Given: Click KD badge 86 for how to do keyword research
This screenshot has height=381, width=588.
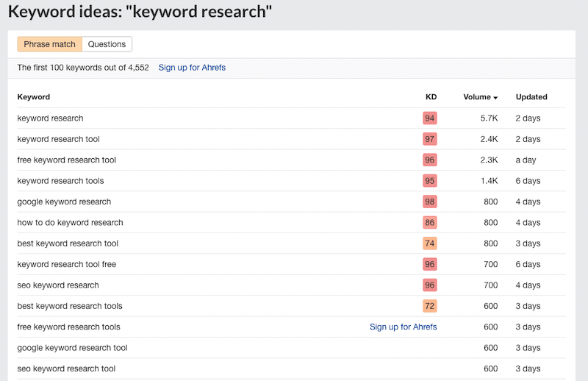Looking at the screenshot, I should (x=430, y=223).
